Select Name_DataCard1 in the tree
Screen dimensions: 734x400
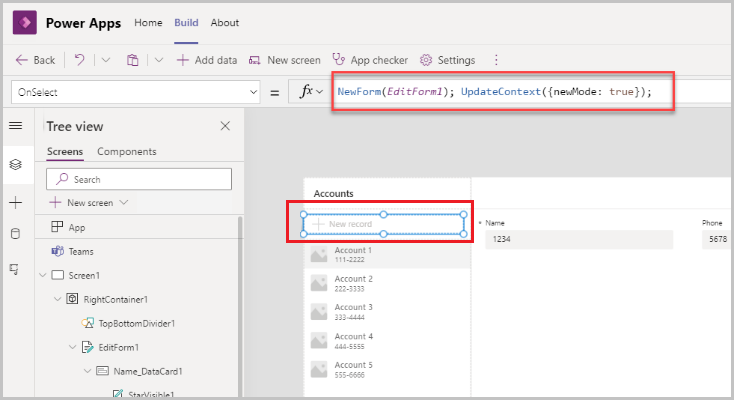[148, 371]
